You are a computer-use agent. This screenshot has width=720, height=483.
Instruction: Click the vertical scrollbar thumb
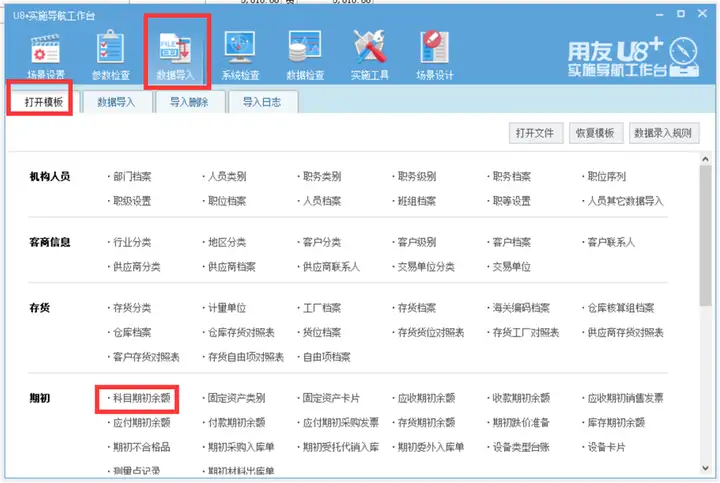point(706,235)
